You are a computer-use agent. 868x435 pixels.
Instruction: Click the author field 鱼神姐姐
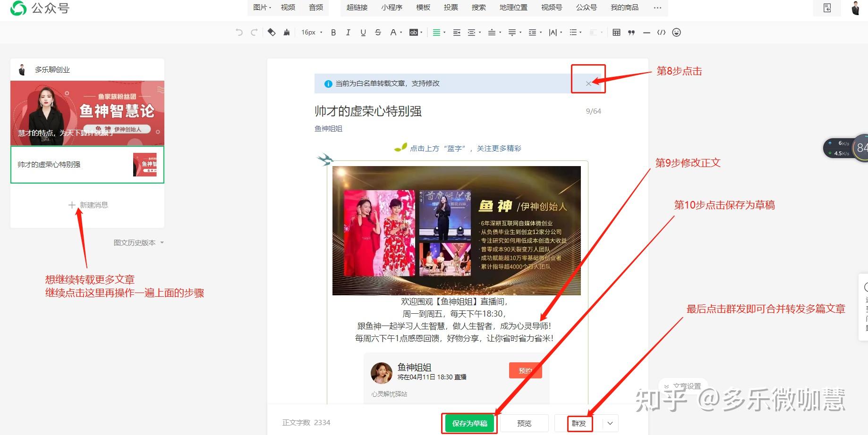(329, 128)
